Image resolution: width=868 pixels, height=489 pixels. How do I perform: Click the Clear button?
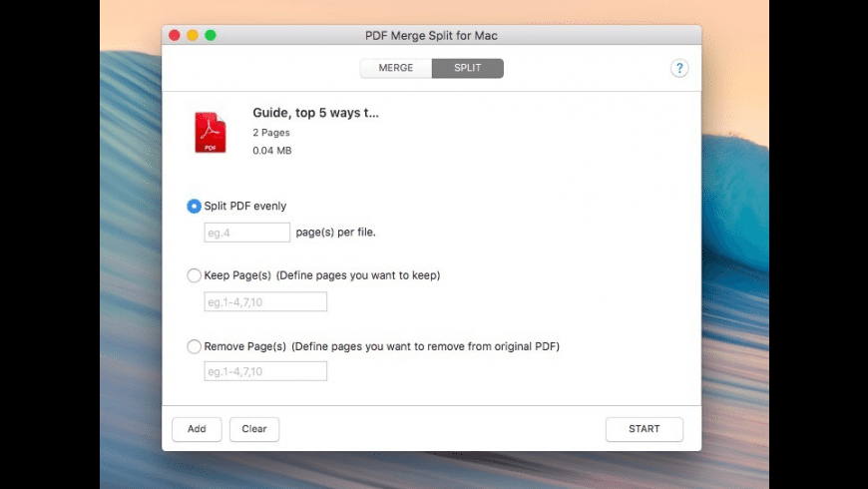254,429
